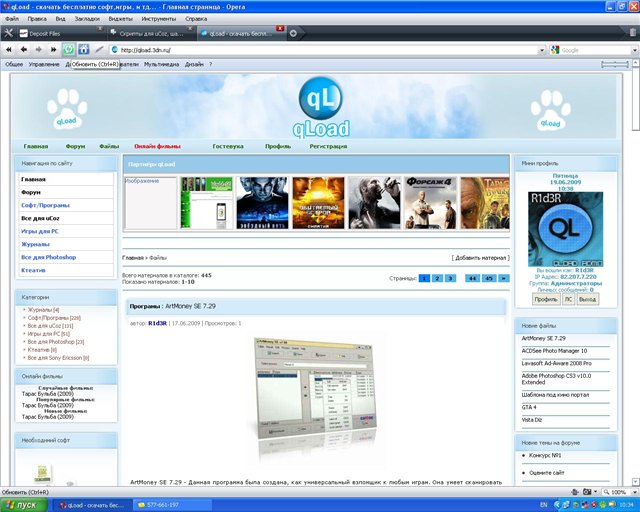
Task: Click the Google search engine icon
Action: (x=555, y=50)
